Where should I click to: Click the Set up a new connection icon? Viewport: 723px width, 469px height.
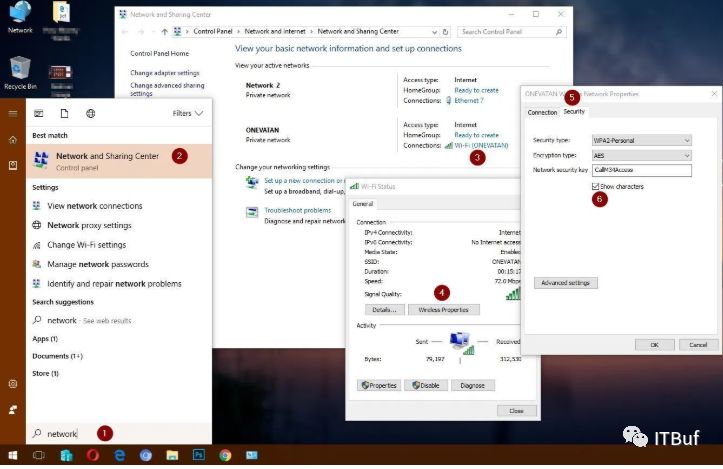252,183
